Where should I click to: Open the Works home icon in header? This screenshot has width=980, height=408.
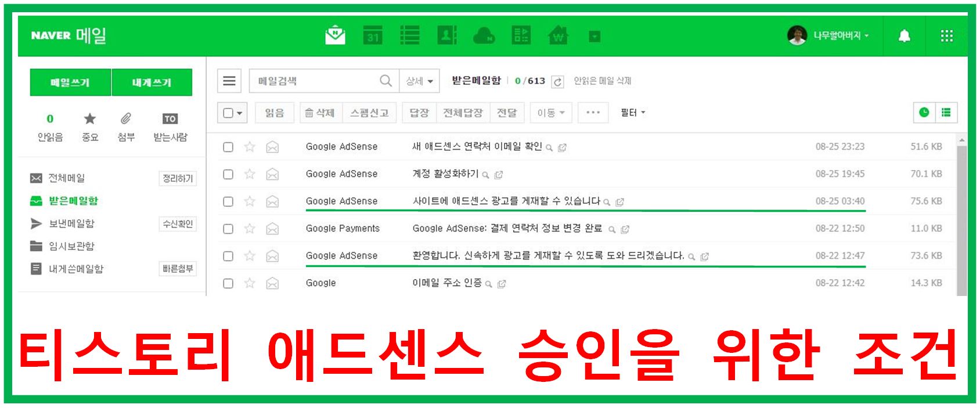[558, 35]
